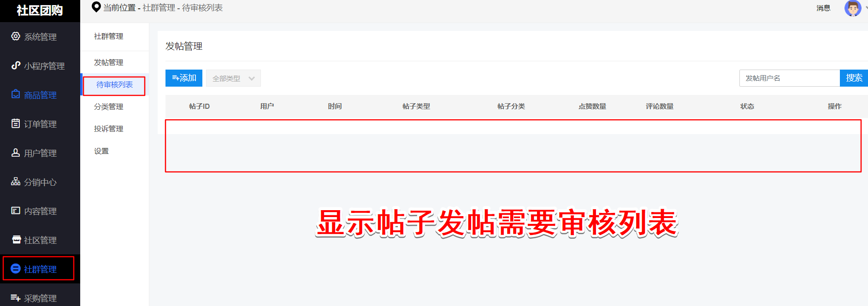Go to 分类管理 submenu item
Image resolution: width=868 pixels, height=306 pixels.
109,106
